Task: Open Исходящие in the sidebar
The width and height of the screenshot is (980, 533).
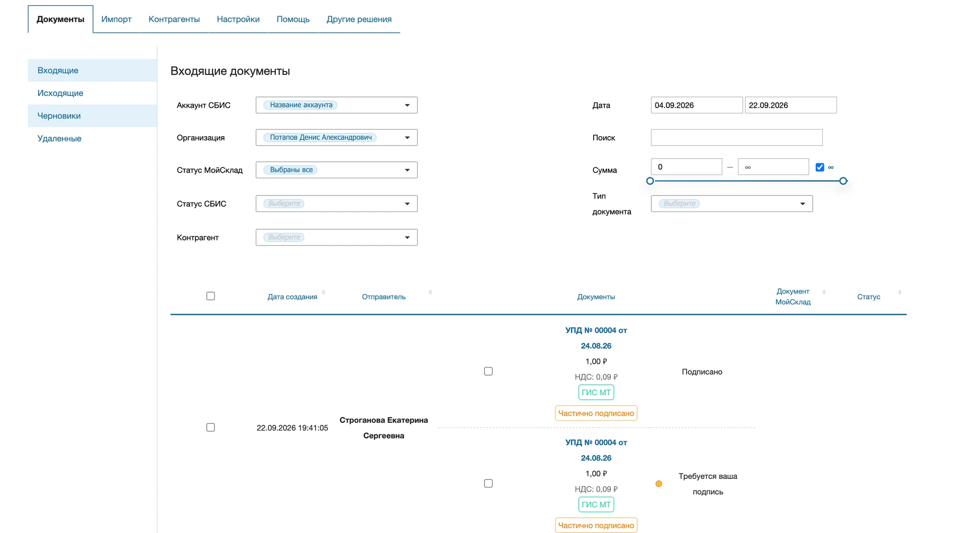Action: point(92,93)
